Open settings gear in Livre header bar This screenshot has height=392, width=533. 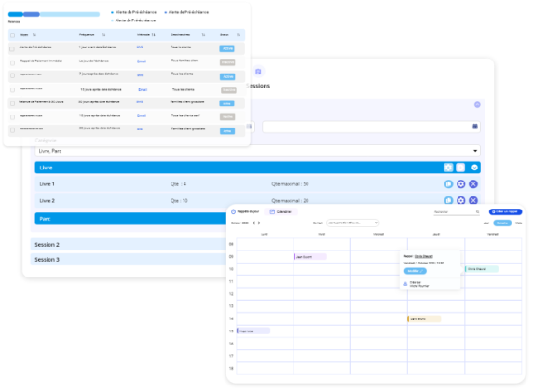coord(448,168)
